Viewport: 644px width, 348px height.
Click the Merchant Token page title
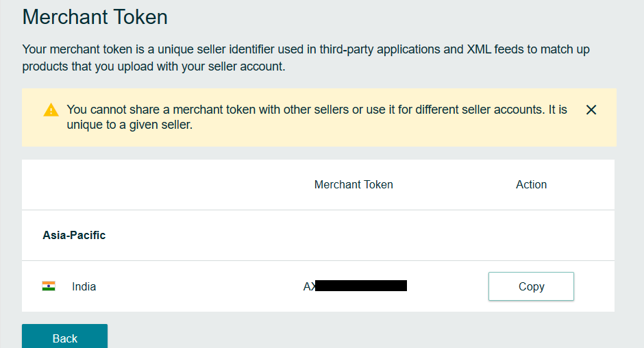[95, 17]
